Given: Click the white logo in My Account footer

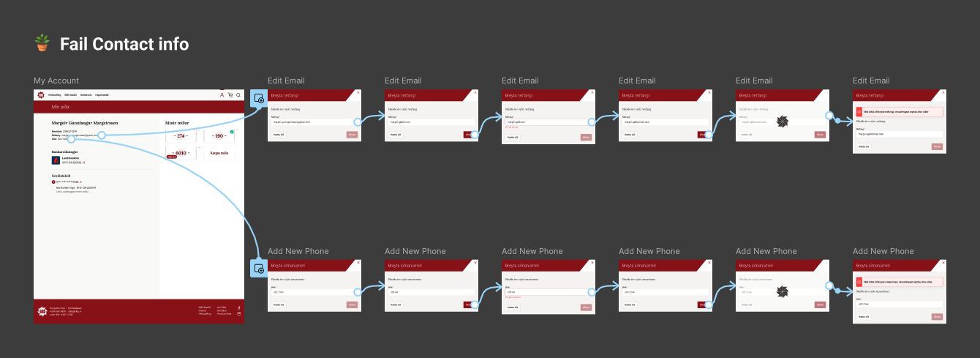Looking at the screenshot, I should point(42,311).
